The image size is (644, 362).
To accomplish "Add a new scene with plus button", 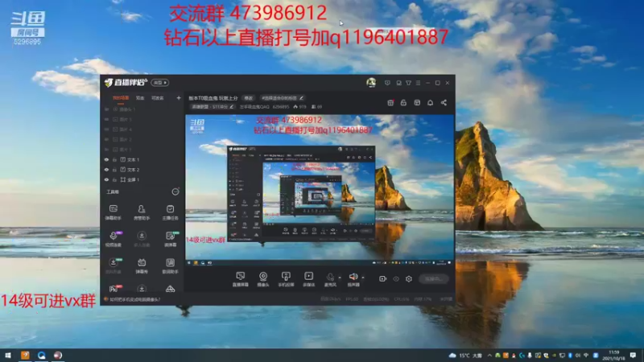I will tap(178, 98).
